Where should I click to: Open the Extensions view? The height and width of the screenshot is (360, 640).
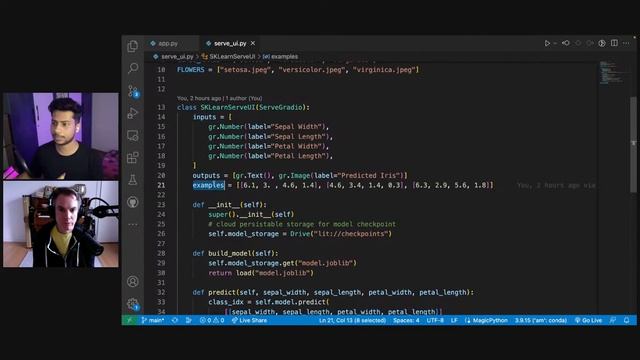(133, 158)
